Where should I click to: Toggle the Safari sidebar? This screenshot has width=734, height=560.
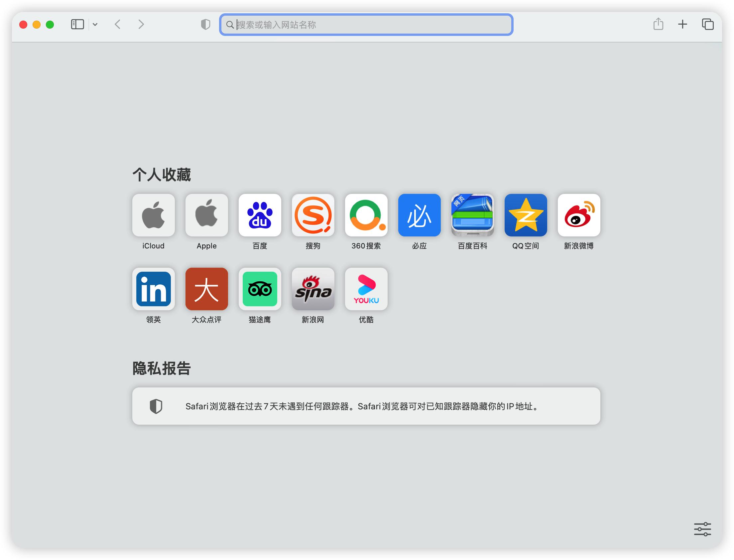[77, 24]
